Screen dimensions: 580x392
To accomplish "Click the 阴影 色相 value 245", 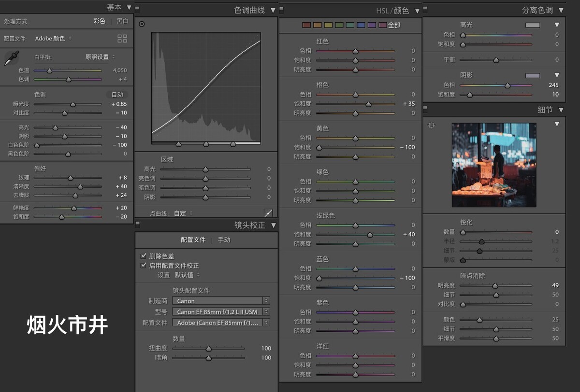I will pyautogui.click(x=554, y=85).
